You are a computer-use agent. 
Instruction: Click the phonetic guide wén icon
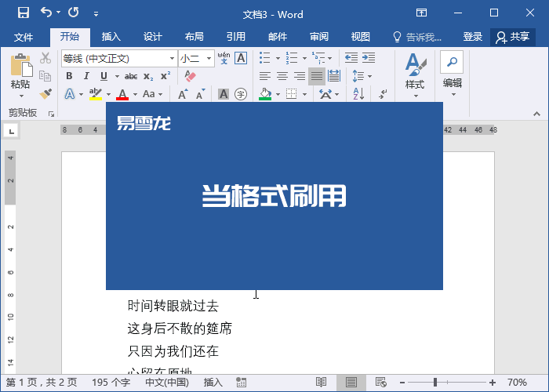[x=224, y=58]
